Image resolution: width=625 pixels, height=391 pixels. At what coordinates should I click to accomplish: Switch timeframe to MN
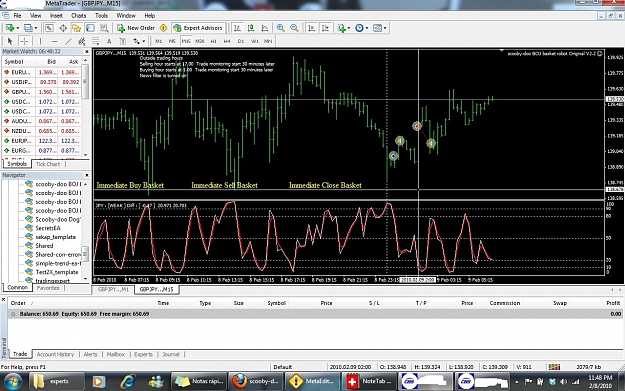tap(268, 41)
